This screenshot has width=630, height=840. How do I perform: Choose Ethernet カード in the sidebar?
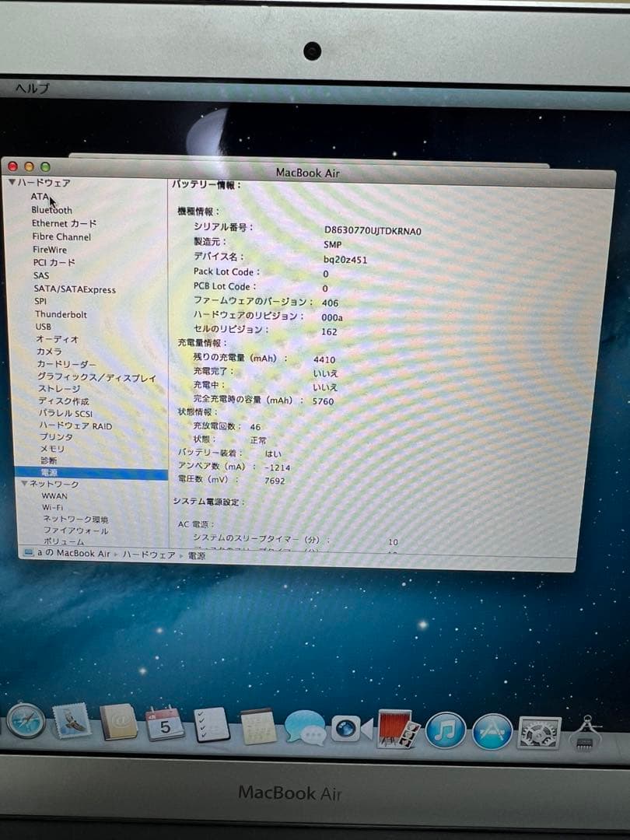pyautogui.click(x=64, y=223)
